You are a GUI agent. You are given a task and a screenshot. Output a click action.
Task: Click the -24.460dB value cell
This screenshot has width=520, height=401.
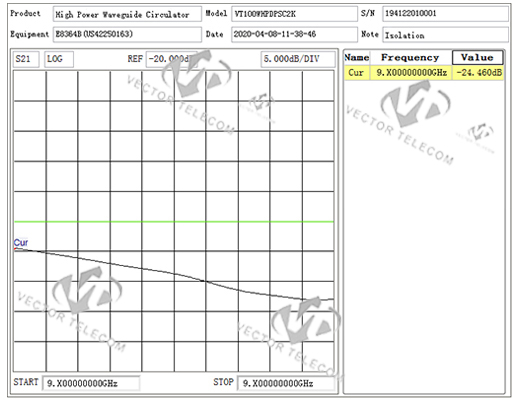click(x=478, y=73)
